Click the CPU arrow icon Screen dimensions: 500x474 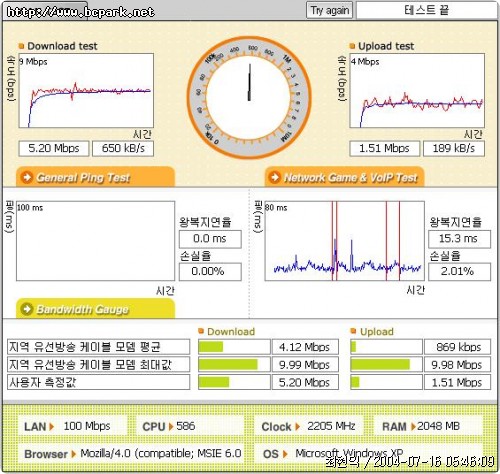171,427
